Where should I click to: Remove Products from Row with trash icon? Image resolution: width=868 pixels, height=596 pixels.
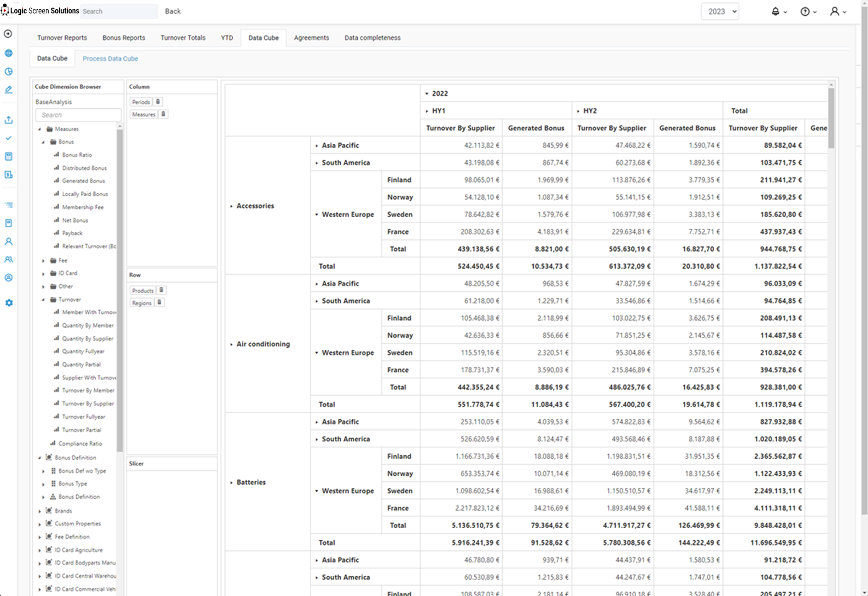click(x=161, y=290)
